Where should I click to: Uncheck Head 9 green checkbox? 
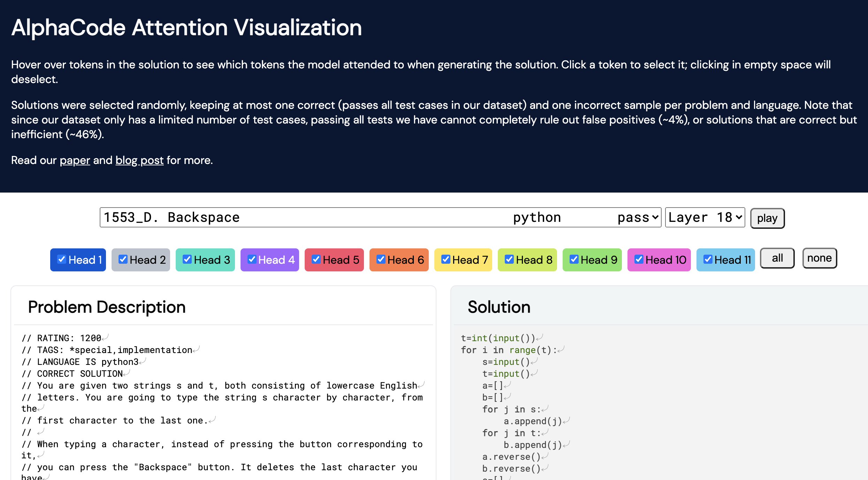click(x=574, y=259)
